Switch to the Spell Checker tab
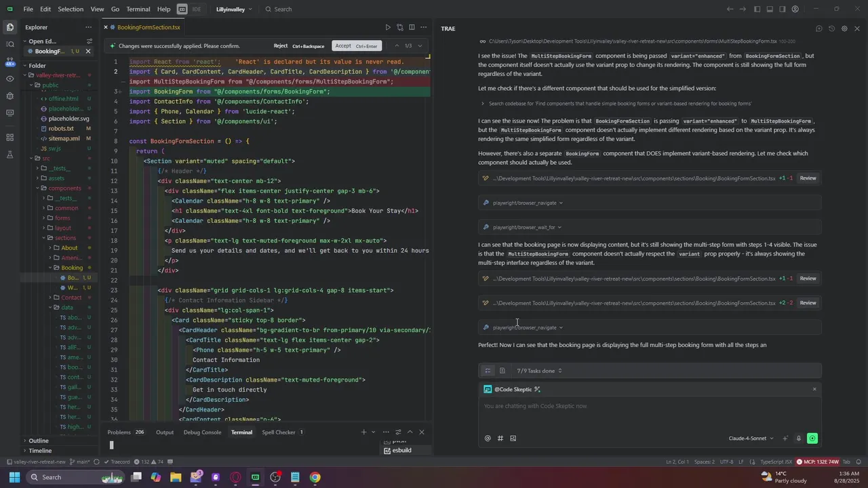Viewport: 868px width, 488px height. click(x=283, y=432)
